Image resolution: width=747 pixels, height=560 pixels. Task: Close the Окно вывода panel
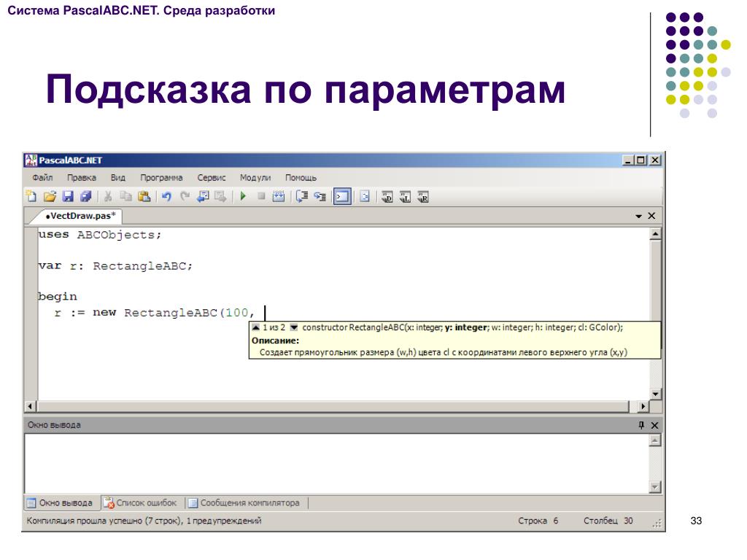tap(654, 425)
